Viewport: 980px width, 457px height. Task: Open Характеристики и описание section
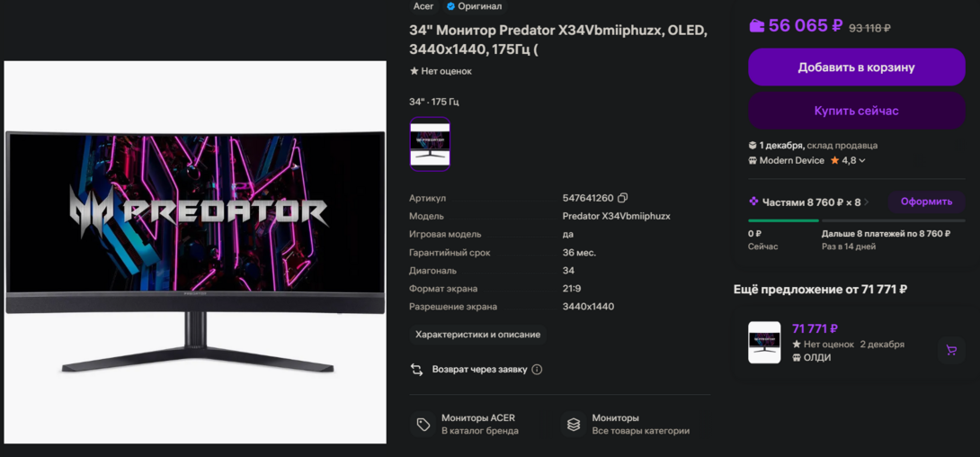point(478,335)
